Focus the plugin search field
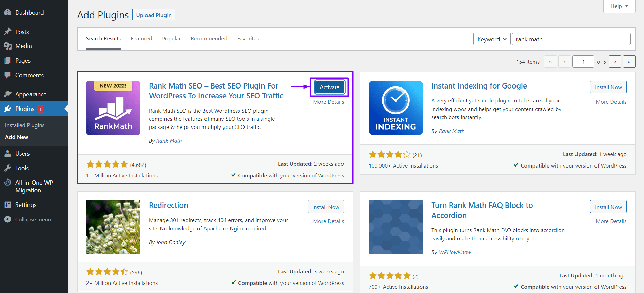 coord(571,39)
